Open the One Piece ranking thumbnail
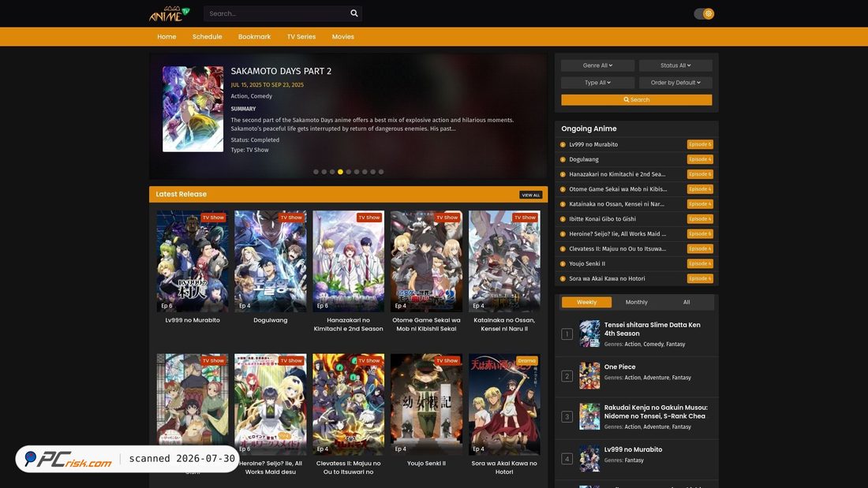Viewport: 868px width, 488px height. (x=589, y=376)
